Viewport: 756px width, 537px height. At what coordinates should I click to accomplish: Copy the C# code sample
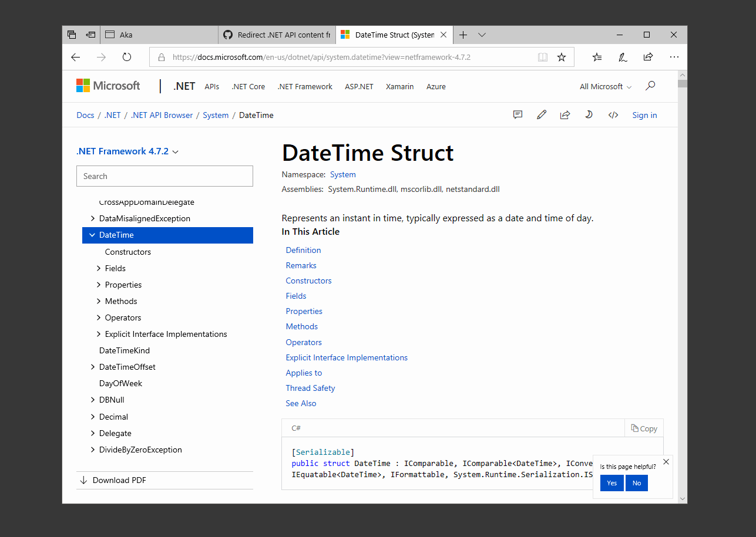coord(644,428)
